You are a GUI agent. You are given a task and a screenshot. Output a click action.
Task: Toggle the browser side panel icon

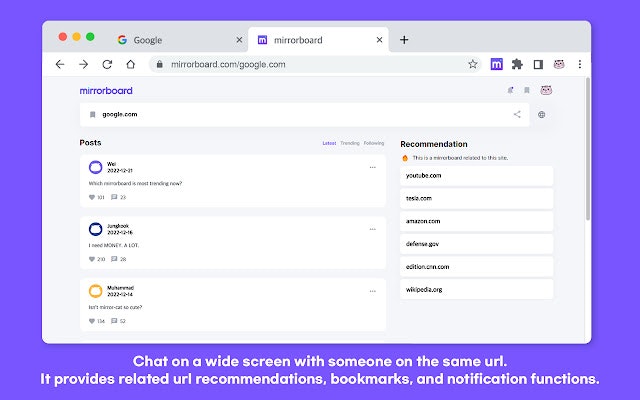coord(538,64)
